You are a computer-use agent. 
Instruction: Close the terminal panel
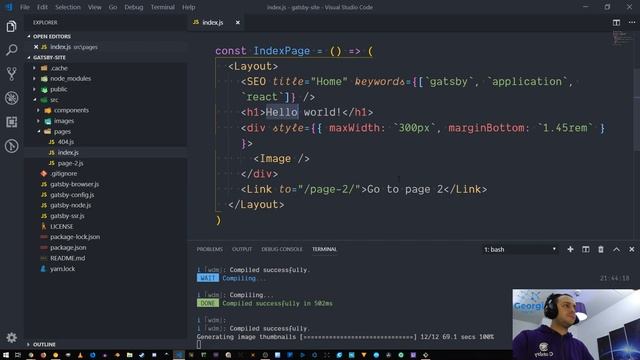tap(631, 249)
